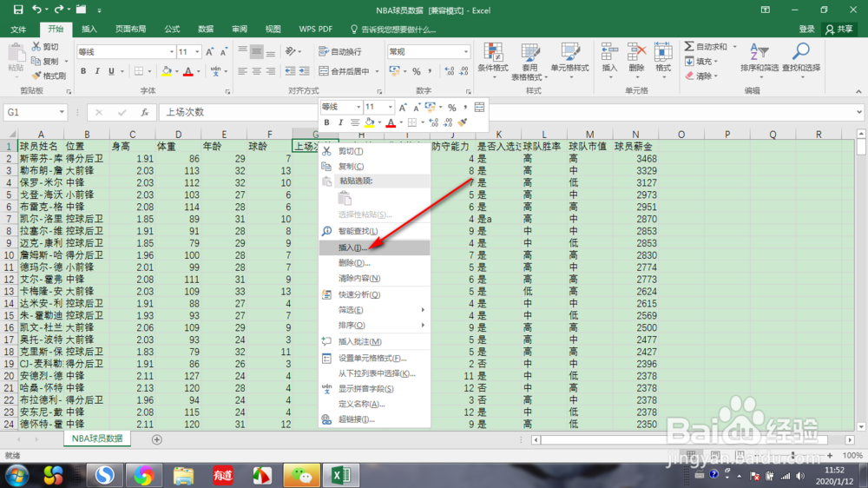Click AutoSum (自动求和) button
The height and width of the screenshot is (488, 868).
pyautogui.click(x=707, y=47)
